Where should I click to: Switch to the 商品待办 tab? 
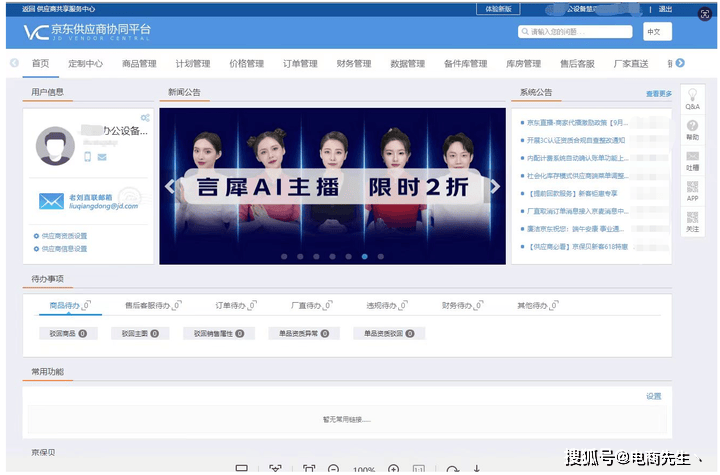(x=70, y=305)
